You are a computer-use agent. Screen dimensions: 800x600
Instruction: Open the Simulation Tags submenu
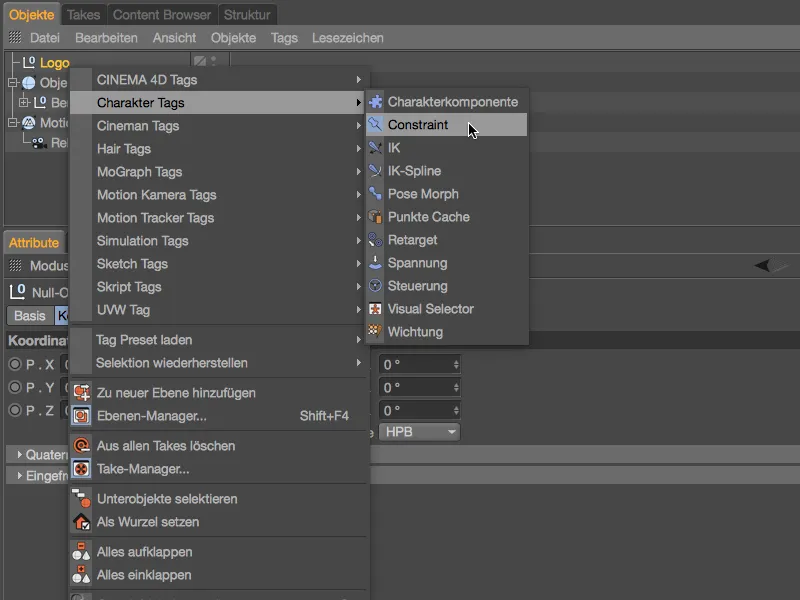tap(218, 240)
